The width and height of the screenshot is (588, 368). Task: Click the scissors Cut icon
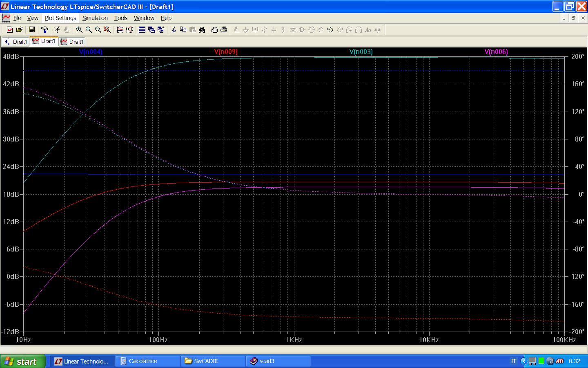point(174,29)
